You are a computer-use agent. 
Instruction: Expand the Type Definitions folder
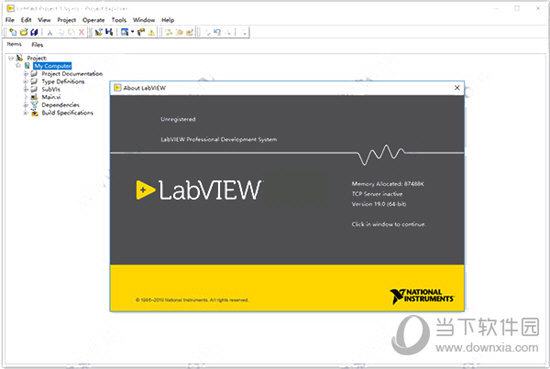(26, 81)
